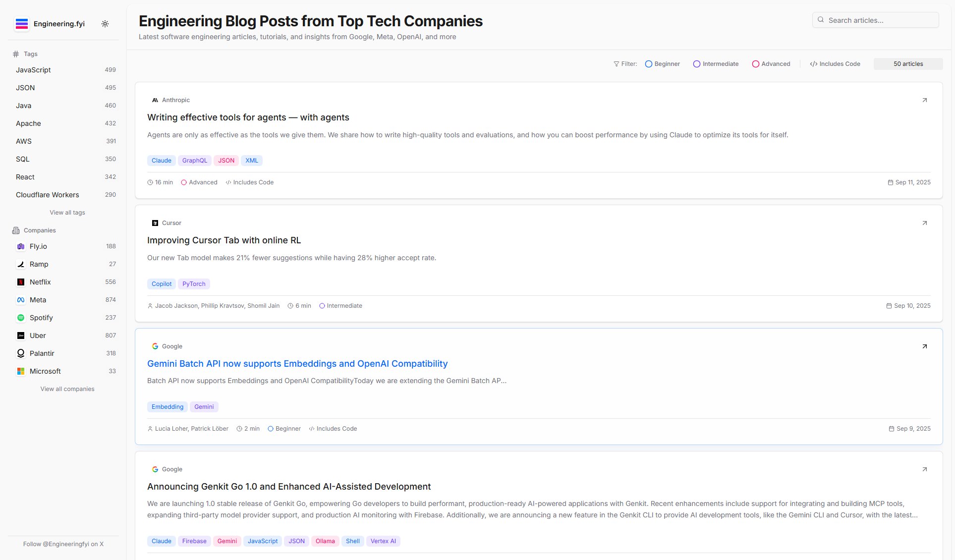This screenshot has width=955, height=560.
Task: Click the Firebase tag chip
Action: coord(194,541)
